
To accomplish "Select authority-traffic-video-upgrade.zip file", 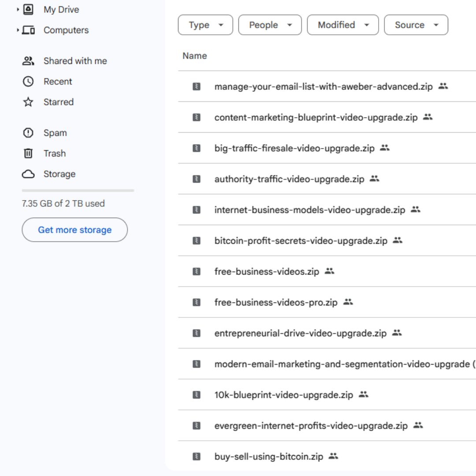I will pyautogui.click(x=289, y=179).
